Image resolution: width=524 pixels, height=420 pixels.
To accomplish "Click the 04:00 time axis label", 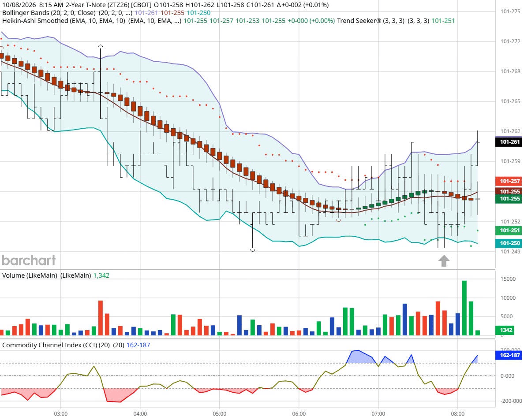I will [x=140, y=413].
